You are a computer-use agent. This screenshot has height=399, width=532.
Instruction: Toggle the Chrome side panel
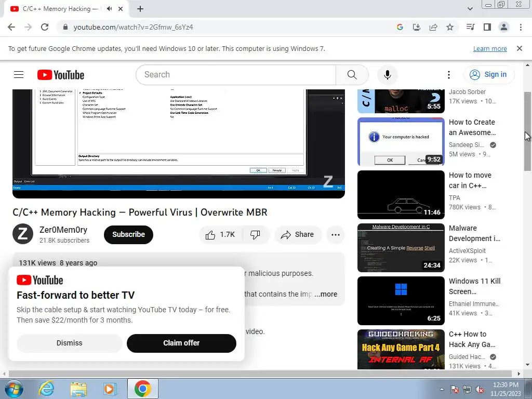coord(487,27)
